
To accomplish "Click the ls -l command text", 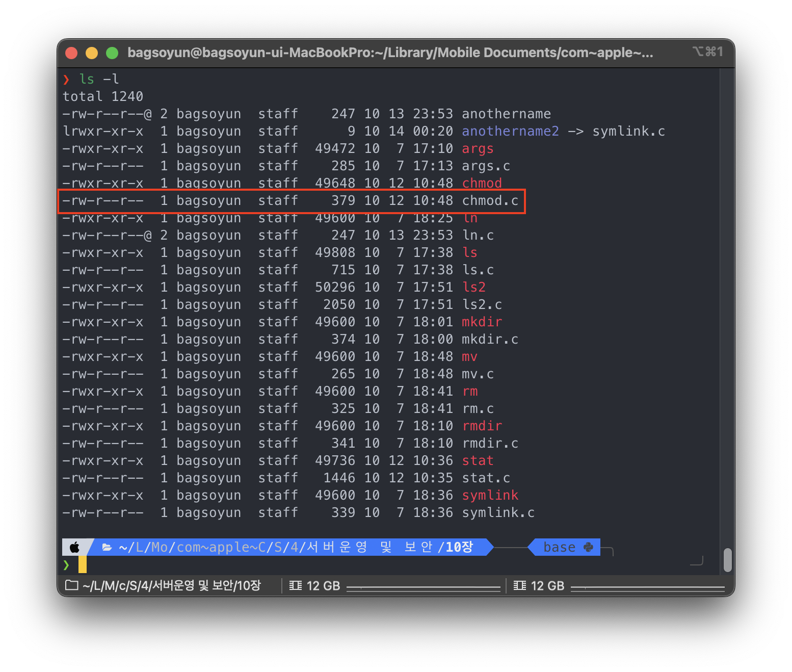I will [99, 79].
